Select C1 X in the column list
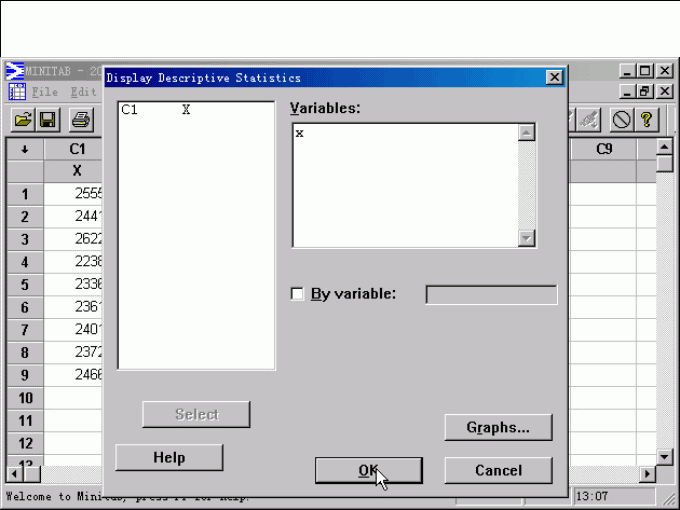The width and height of the screenshot is (680, 510). (155, 110)
